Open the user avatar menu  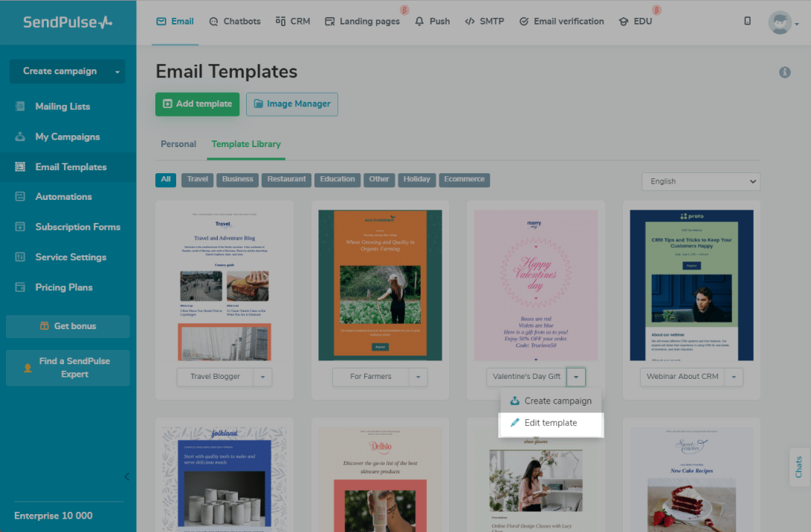click(x=783, y=23)
